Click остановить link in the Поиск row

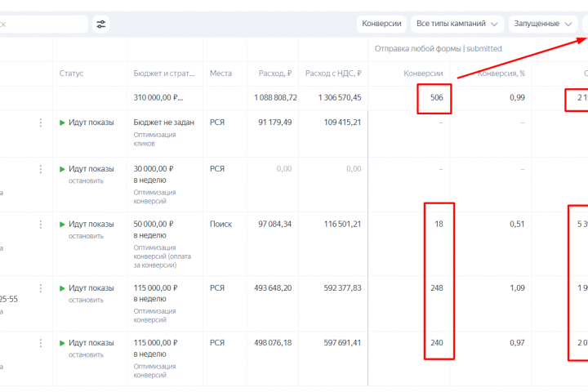coord(86,236)
